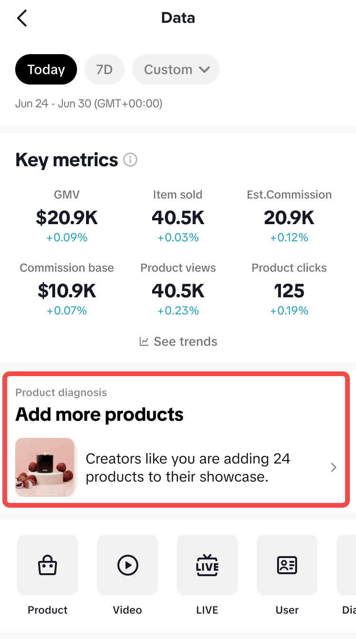Open the Product diagnosis card headline

99,415
